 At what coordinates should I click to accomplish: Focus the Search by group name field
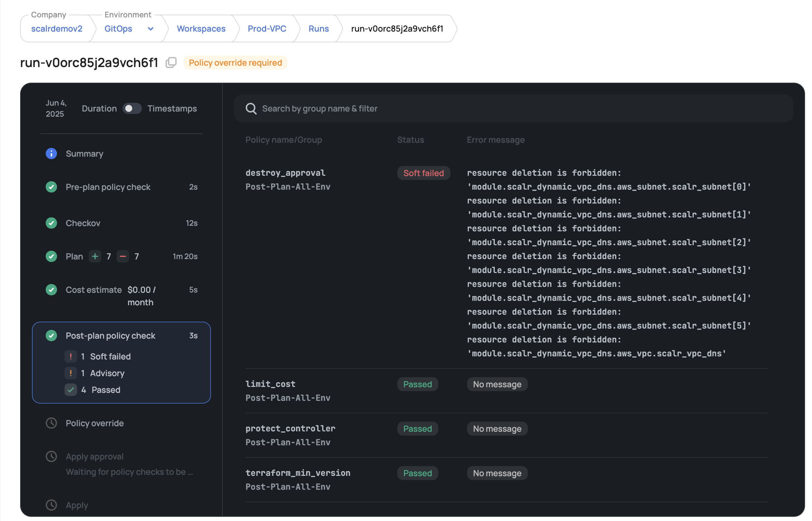click(513, 108)
